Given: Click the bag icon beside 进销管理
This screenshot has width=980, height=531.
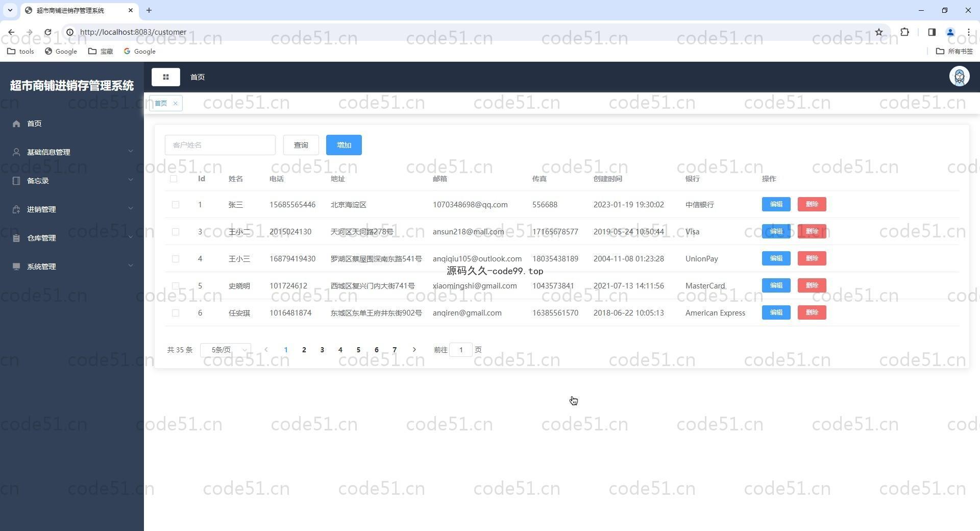Looking at the screenshot, I should tap(16, 209).
